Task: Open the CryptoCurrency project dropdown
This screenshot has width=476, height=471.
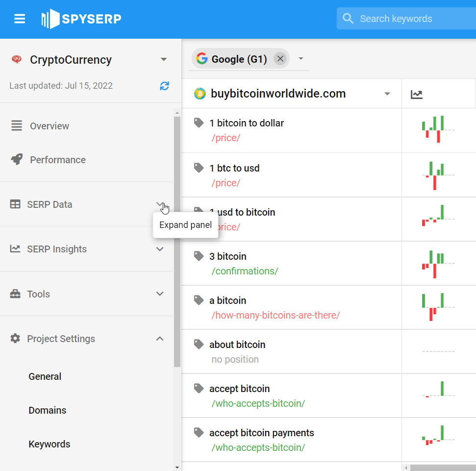Action: tap(164, 59)
